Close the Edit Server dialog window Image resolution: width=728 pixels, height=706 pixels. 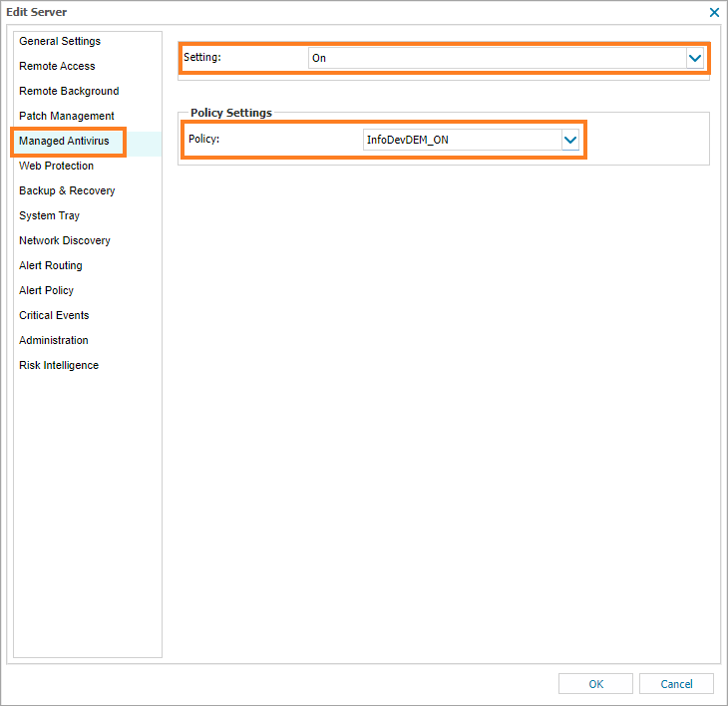714,13
